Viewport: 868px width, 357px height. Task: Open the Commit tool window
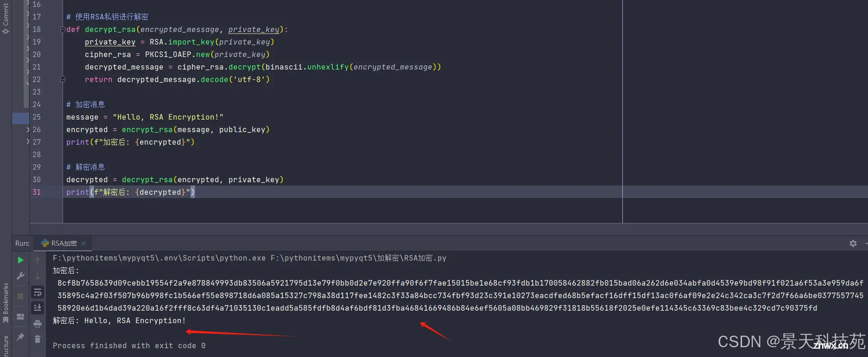(6, 18)
